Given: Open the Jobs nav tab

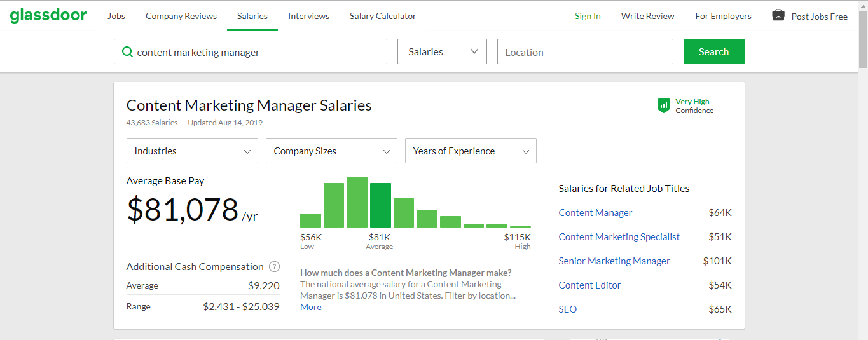Looking at the screenshot, I should tap(116, 16).
